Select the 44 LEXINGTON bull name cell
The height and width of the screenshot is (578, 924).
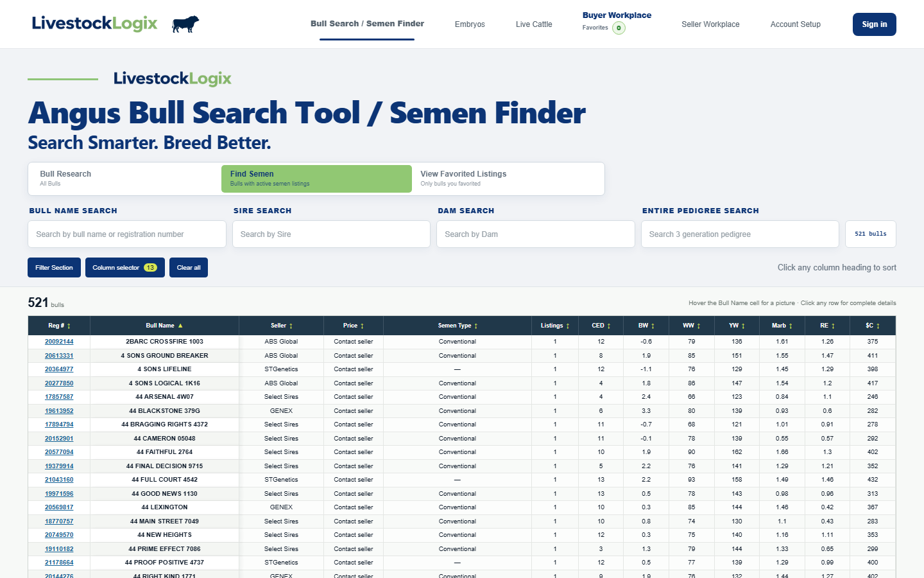click(164, 507)
